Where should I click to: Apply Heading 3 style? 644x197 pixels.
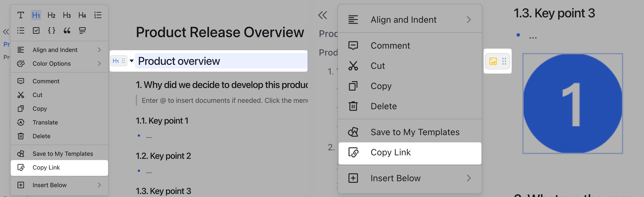[x=67, y=15]
